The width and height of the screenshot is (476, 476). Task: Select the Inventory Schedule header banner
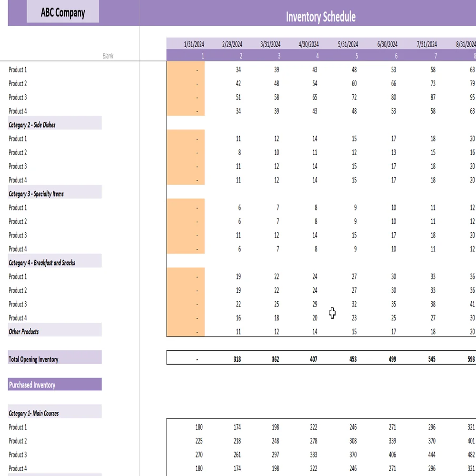tap(320, 17)
